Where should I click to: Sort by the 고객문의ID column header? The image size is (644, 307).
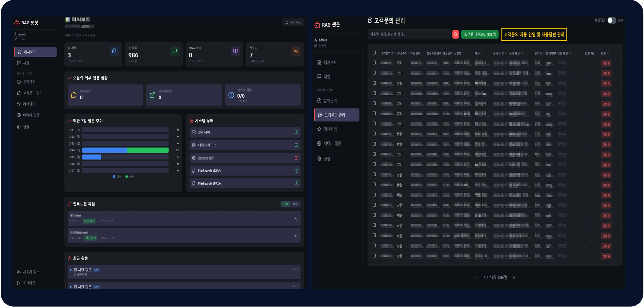click(388, 53)
